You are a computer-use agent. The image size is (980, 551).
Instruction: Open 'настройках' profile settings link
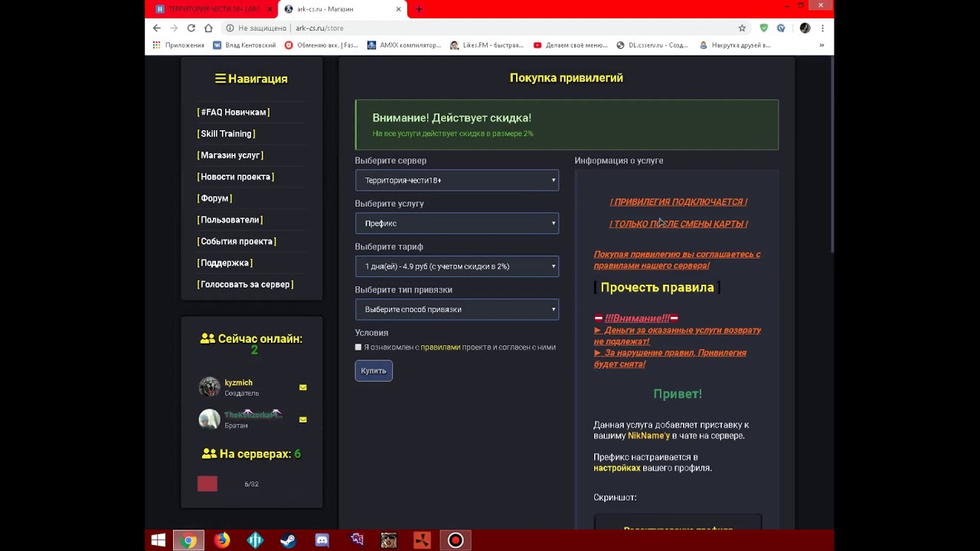pos(616,468)
